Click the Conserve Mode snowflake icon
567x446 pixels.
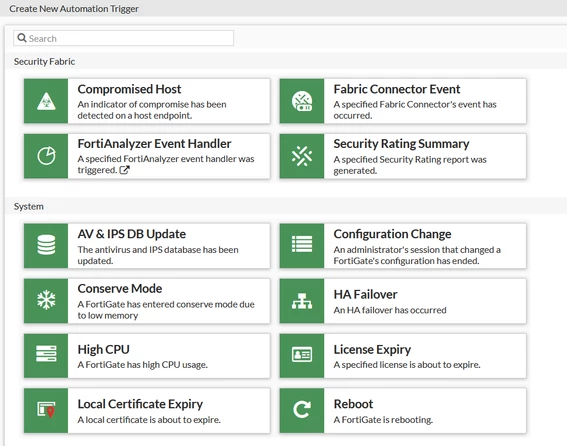pyautogui.click(x=46, y=300)
